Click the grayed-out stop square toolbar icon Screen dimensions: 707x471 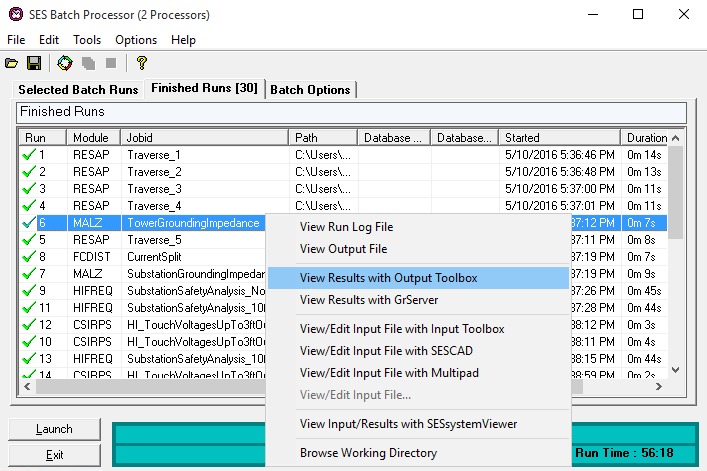click(x=111, y=63)
